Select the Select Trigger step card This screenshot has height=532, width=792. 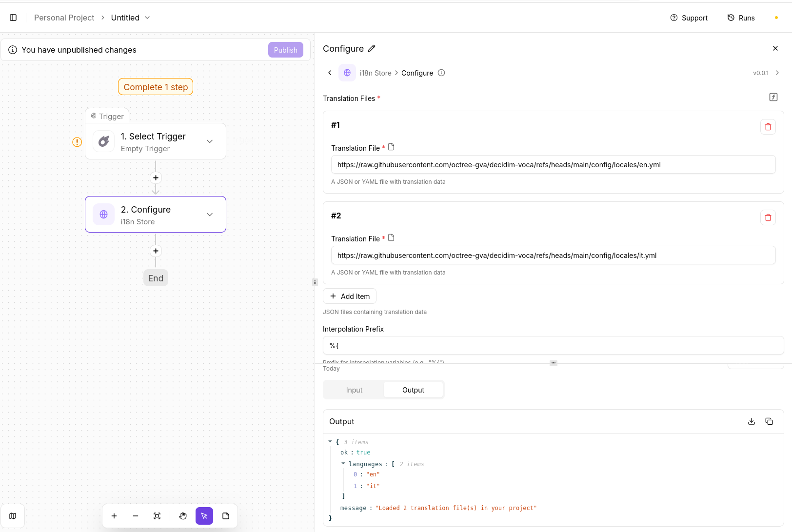pyautogui.click(x=156, y=141)
